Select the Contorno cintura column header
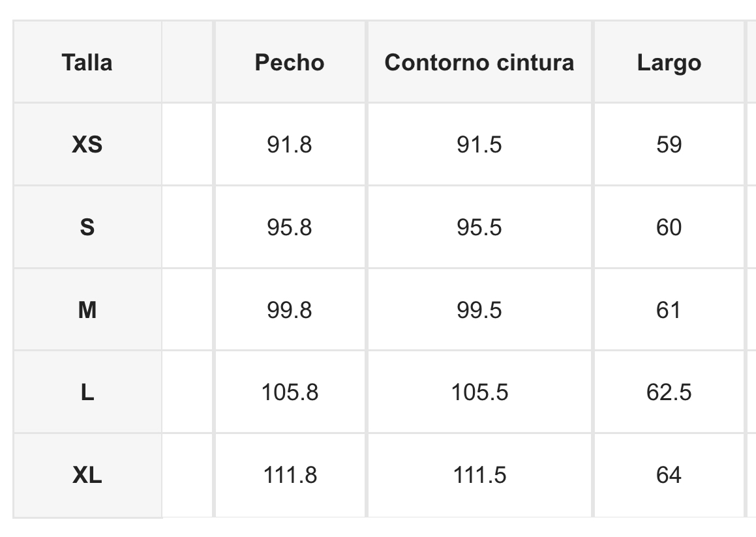 point(479,63)
